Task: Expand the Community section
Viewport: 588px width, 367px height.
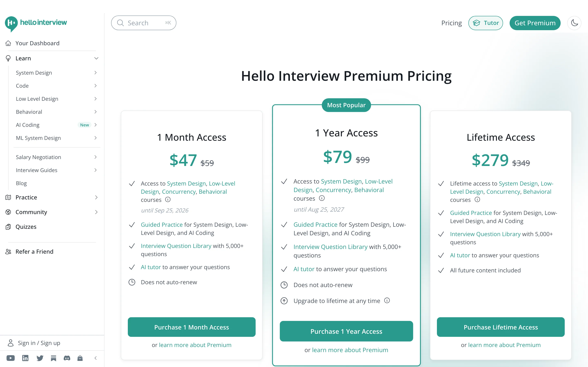Action: pyautogui.click(x=96, y=212)
